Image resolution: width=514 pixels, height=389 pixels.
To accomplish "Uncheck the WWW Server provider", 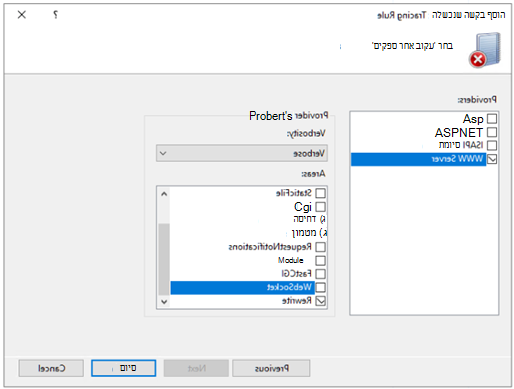I will (x=492, y=159).
